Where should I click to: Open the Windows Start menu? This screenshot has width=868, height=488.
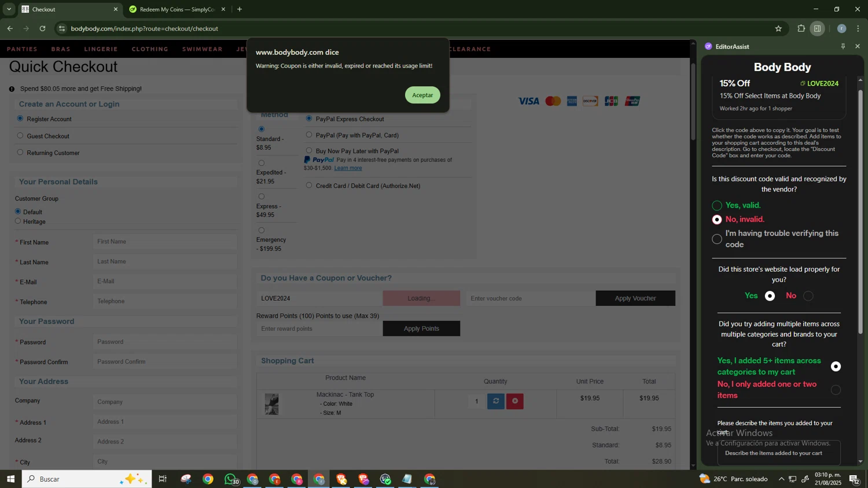coord(10,479)
